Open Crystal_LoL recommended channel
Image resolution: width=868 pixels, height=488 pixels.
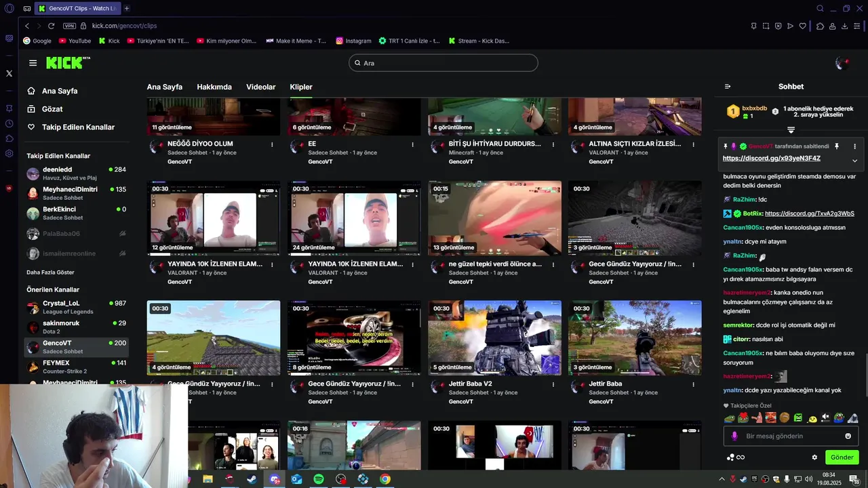point(76,307)
